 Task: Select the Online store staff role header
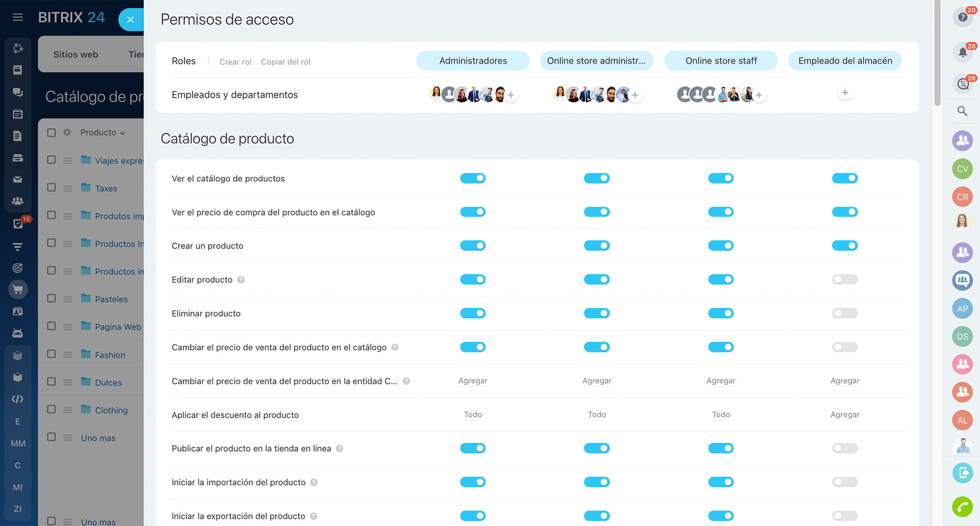pos(721,61)
